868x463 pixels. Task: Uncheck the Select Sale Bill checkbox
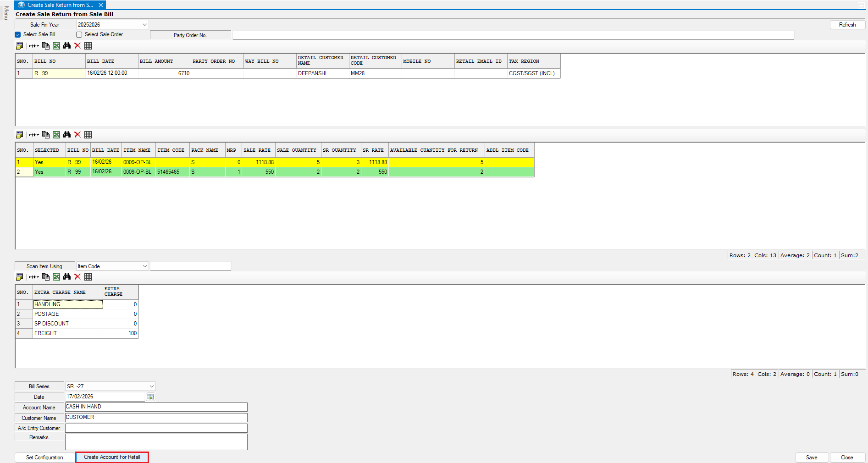(18, 35)
